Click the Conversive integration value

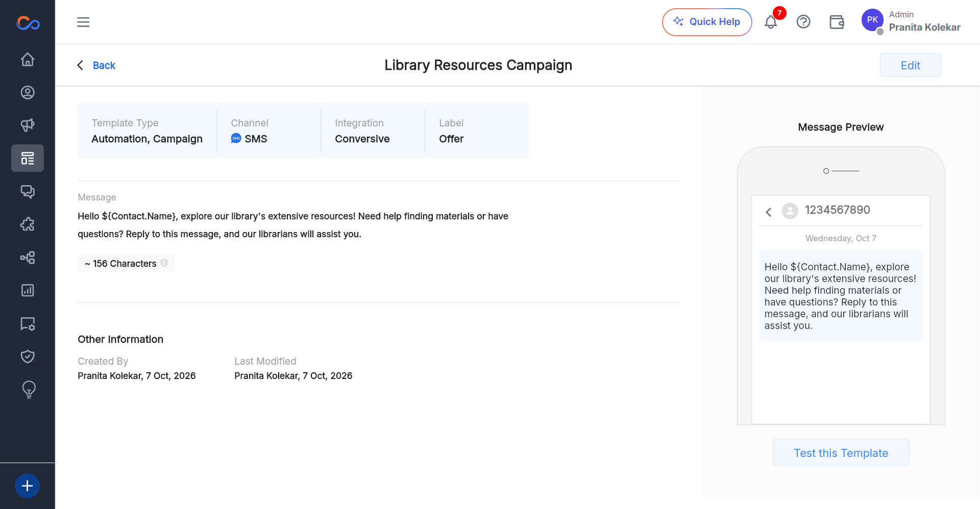[362, 139]
